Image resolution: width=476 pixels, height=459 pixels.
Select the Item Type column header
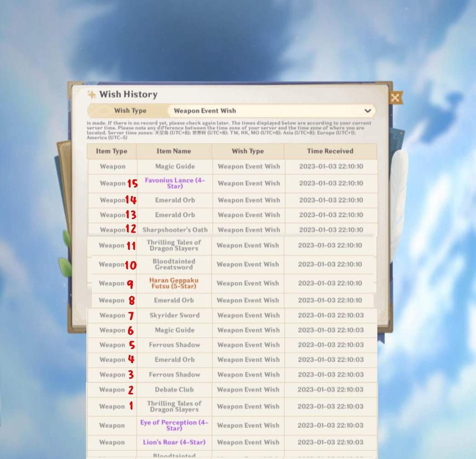point(112,151)
